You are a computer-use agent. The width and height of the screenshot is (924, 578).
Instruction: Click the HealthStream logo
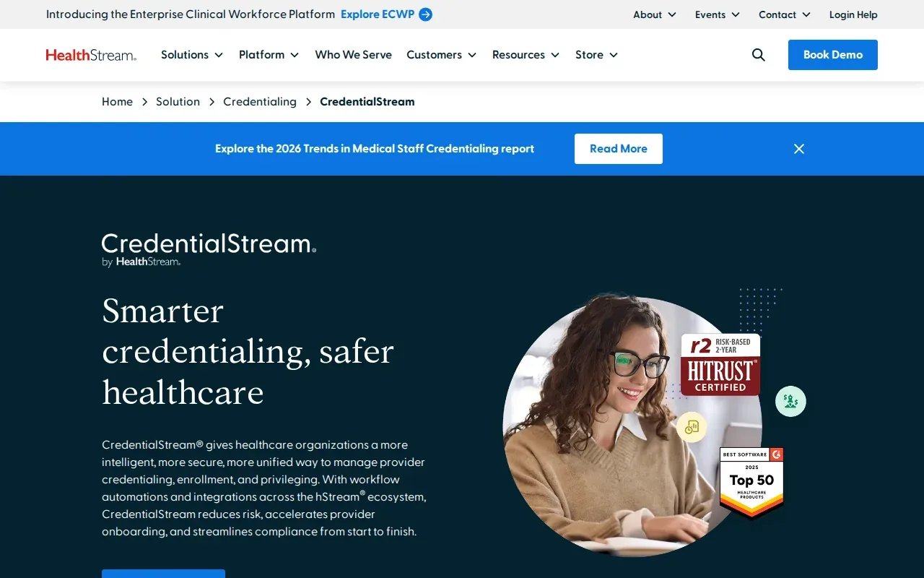tap(91, 55)
